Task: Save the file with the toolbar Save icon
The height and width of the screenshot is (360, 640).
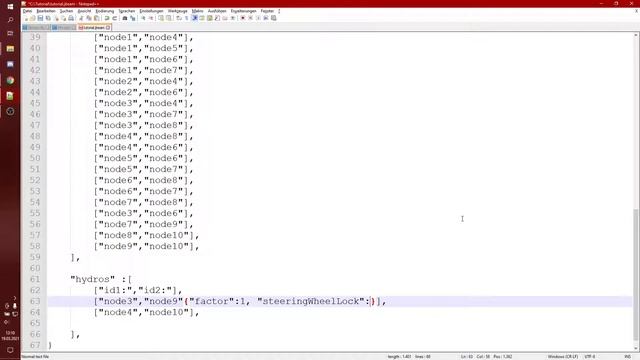Action: (x=40, y=18)
